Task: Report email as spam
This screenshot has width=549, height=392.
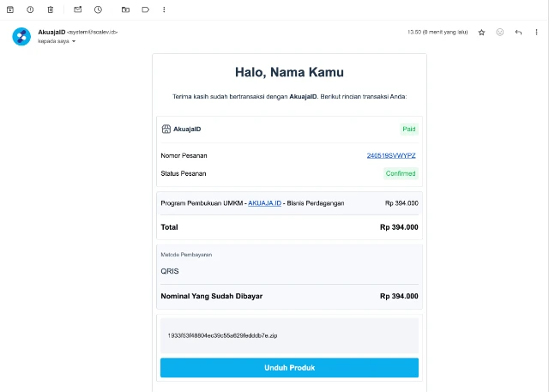Action: pyautogui.click(x=30, y=9)
